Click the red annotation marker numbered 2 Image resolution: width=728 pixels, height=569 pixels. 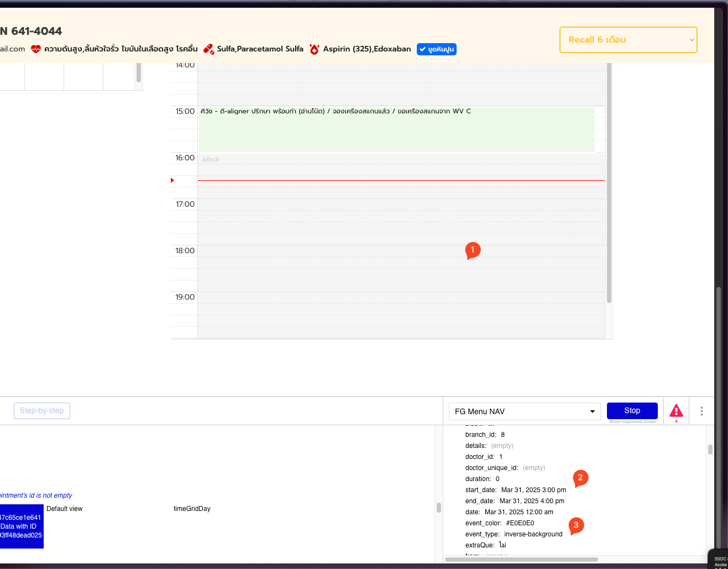[x=580, y=478]
